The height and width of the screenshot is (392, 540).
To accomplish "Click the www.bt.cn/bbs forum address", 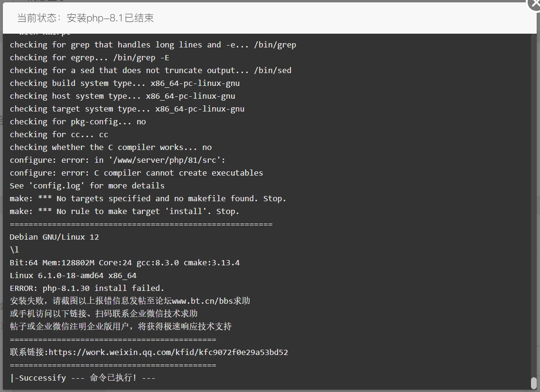I will point(203,301).
